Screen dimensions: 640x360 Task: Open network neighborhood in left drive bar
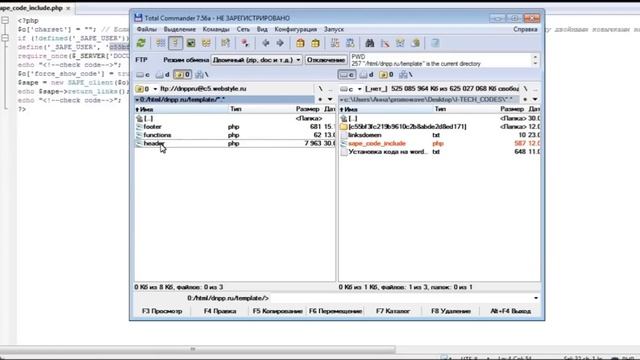point(201,75)
